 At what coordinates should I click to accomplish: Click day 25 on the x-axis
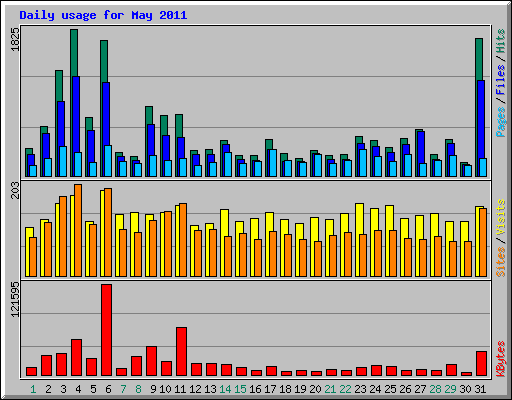pos(390,389)
